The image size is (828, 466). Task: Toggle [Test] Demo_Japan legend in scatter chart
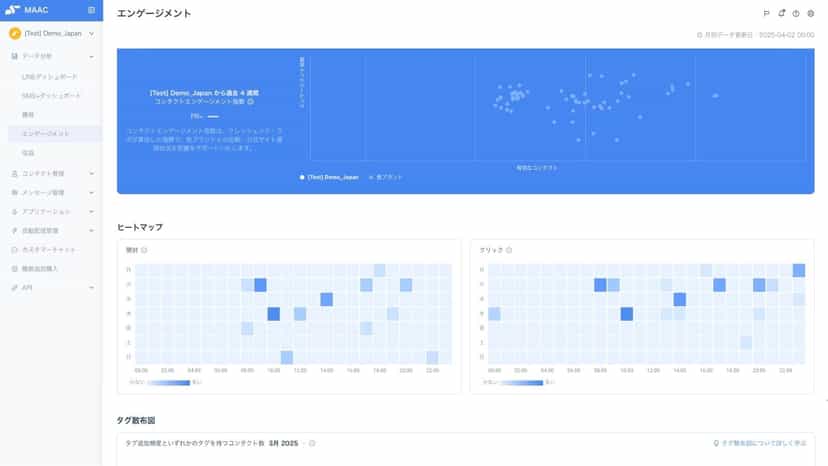tap(329, 177)
